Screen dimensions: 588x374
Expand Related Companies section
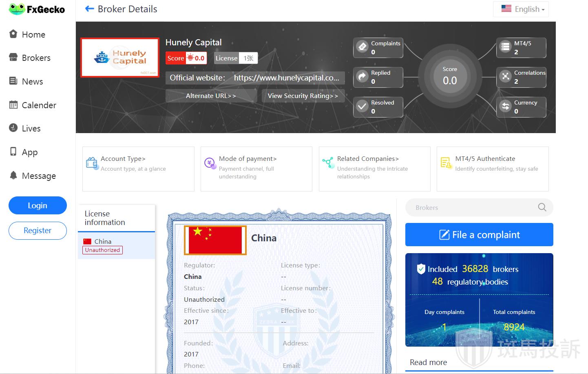point(368,159)
